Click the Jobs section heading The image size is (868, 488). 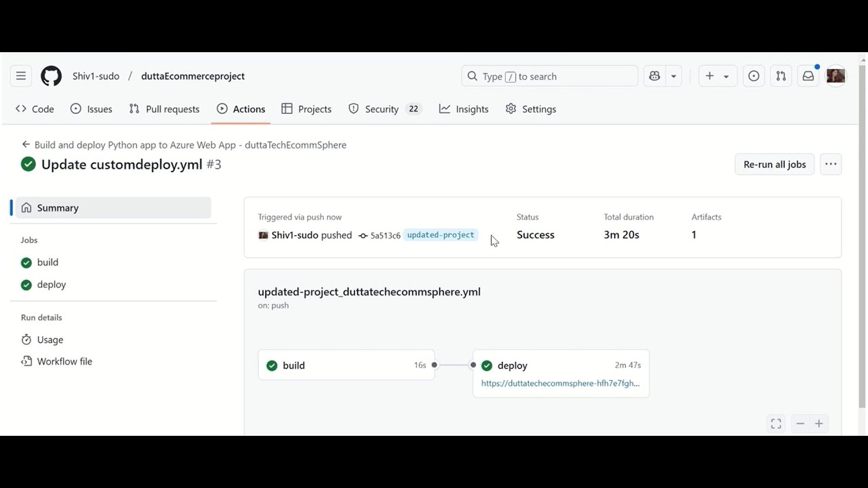click(x=29, y=240)
